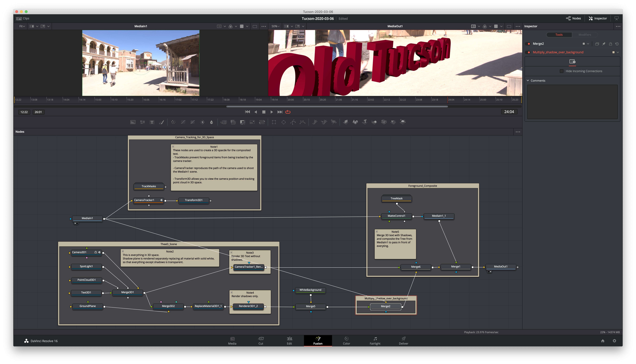Switch to the Fairlight page
The image size is (636, 364).
tap(375, 341)
